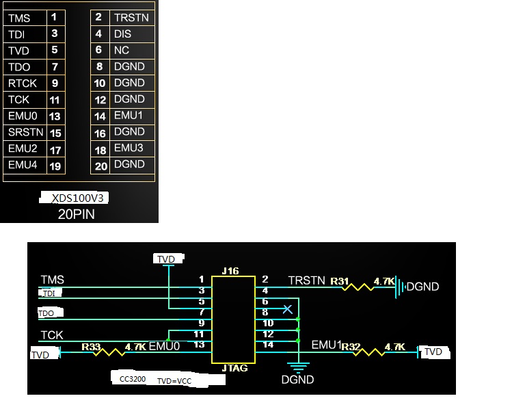The image size is (525, 420).
Task: Click the TVD power label above the connector
Action: [x=166, y=259]
